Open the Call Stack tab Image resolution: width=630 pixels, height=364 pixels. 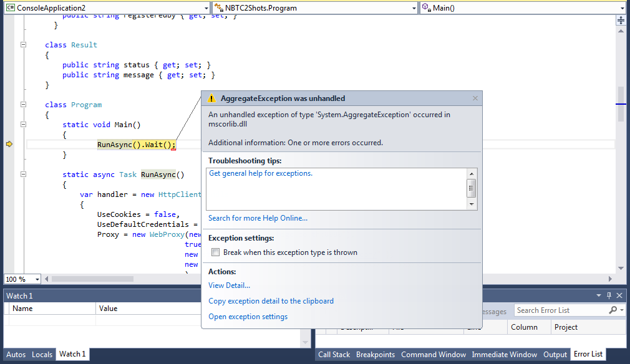pyautogui.click(x=334, y=355)
